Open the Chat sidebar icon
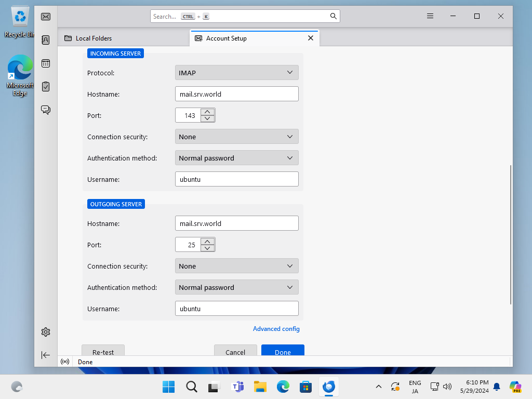Viewport: 532px width, 399px height. click(46, 110)
